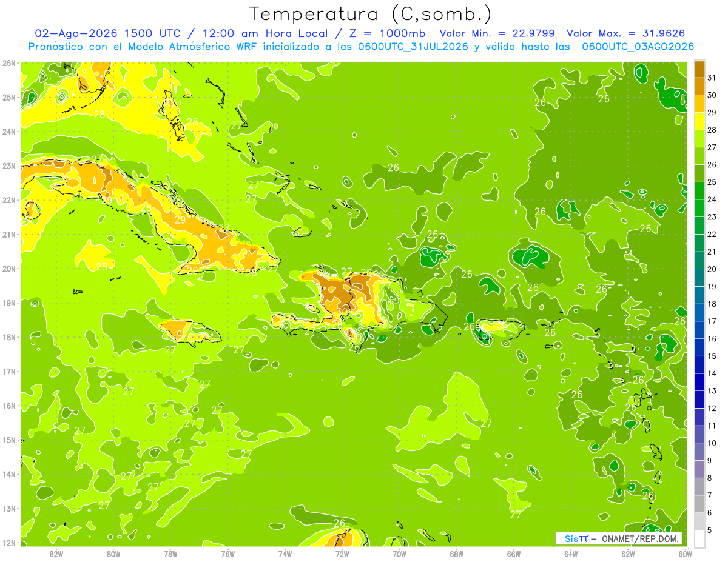Click the '26N' latitude label

[x=8, y=63]
